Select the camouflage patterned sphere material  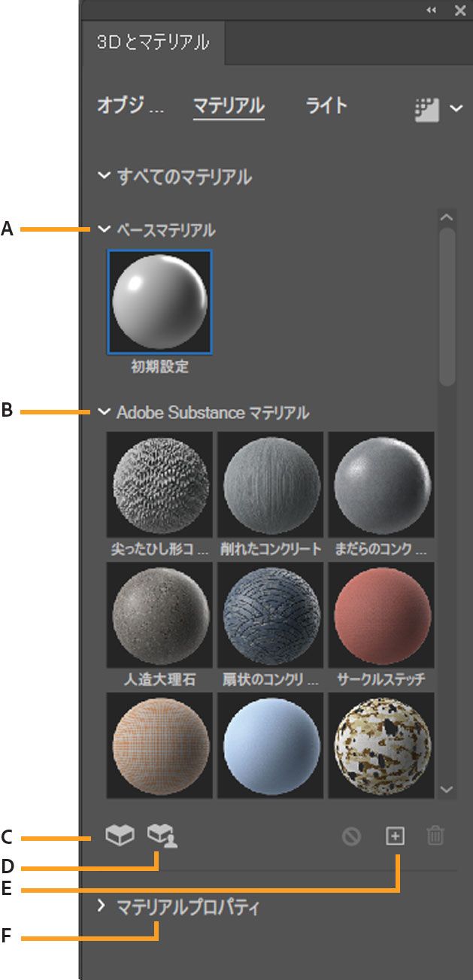tap(381, 745)
